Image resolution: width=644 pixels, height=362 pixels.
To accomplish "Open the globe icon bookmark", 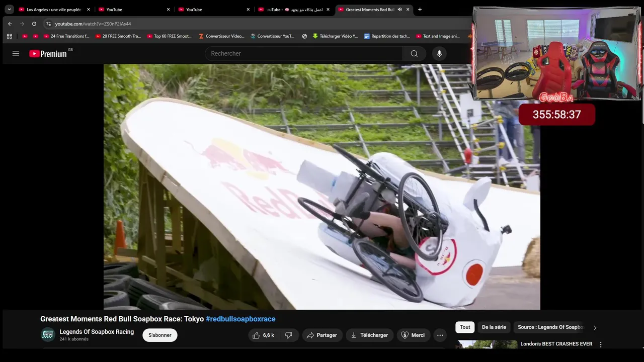I will (304, 36).
